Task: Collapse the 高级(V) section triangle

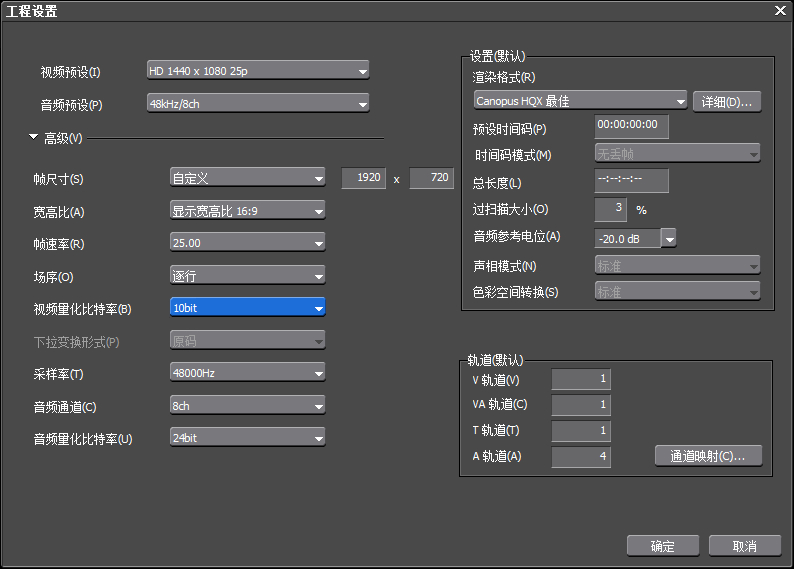Action: click(33, 137)
